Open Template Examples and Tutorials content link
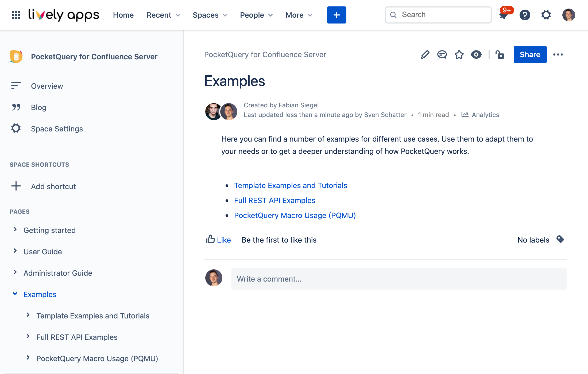Image resolution: width=588 pixels, height=374 pixels. (x=291, y=185)
